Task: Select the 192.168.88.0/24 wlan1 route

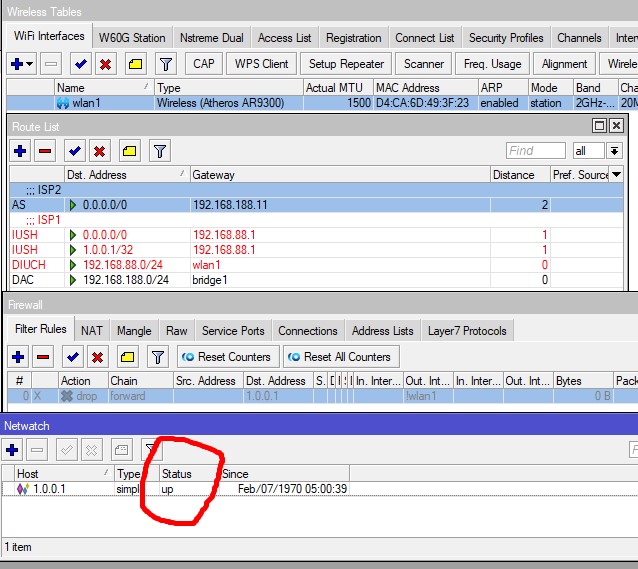Action: click(316, 265)
